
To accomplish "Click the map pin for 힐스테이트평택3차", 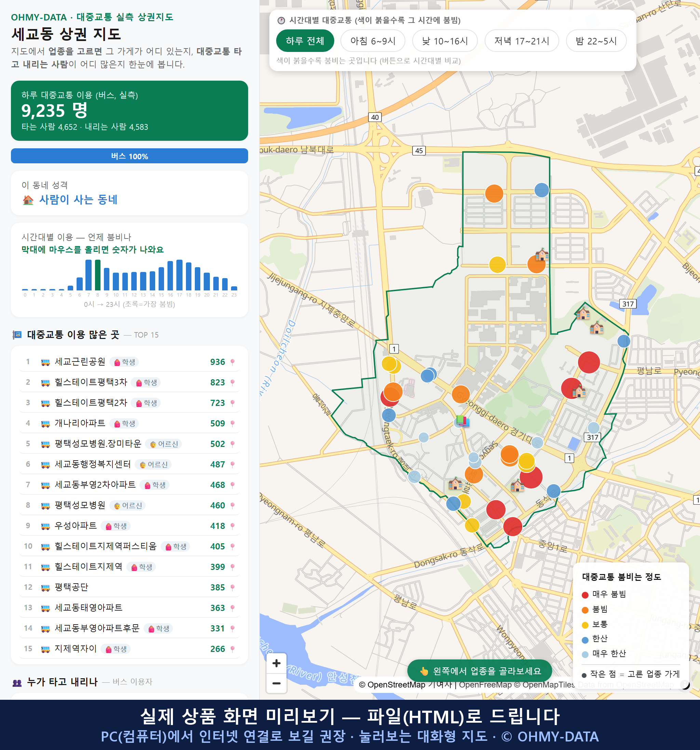I will point(232,382).
